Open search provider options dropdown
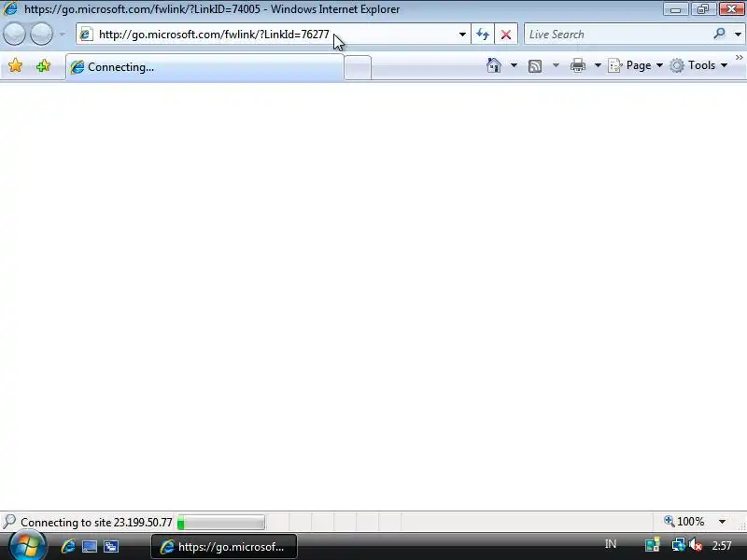Viewport: 747px width, 560px height. pos(738,35)
